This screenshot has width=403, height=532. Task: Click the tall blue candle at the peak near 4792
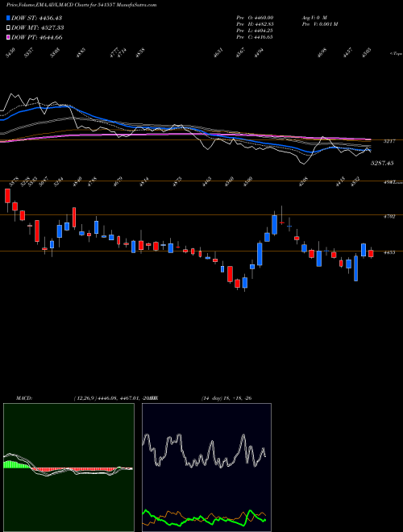click(x=274, y=224)
